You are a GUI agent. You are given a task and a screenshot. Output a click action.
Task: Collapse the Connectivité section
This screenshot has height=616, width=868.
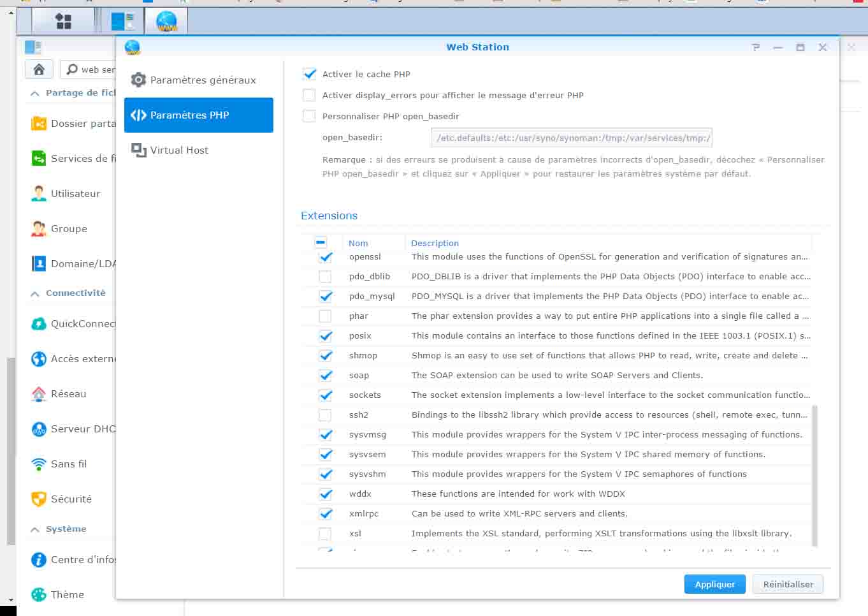point(35,293)
